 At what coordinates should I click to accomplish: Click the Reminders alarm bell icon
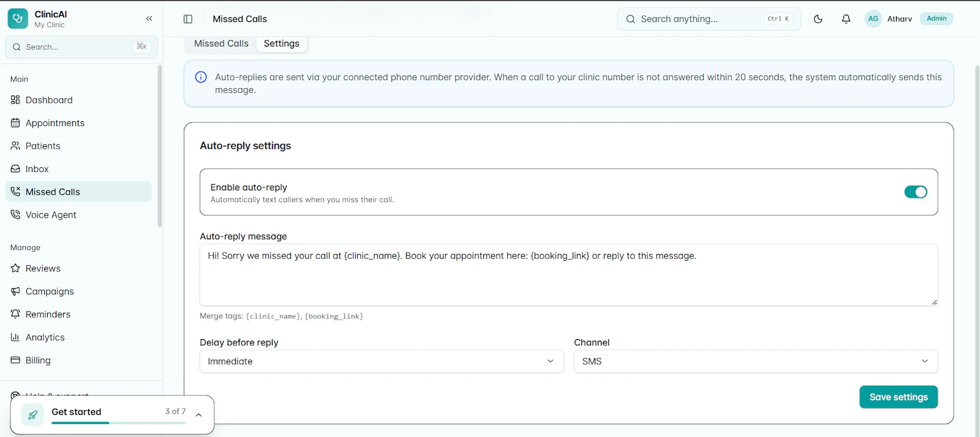click(x=15, y=314)
